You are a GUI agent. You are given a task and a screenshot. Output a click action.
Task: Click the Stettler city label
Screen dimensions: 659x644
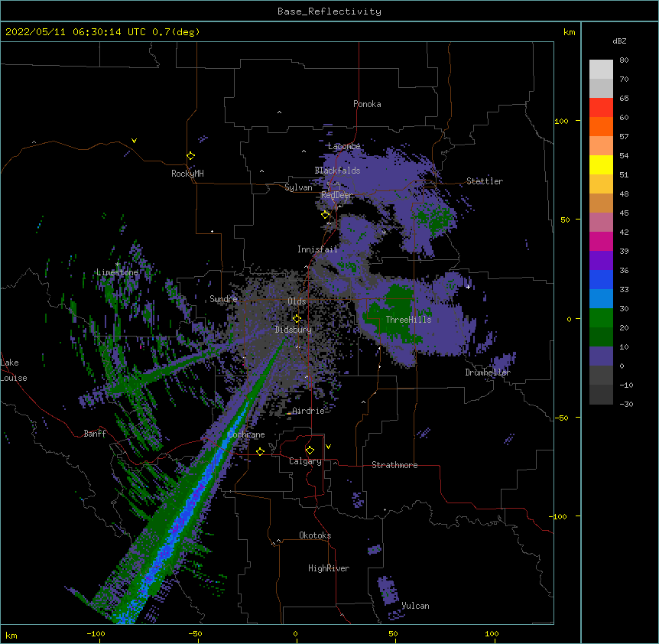coord(485,181)
